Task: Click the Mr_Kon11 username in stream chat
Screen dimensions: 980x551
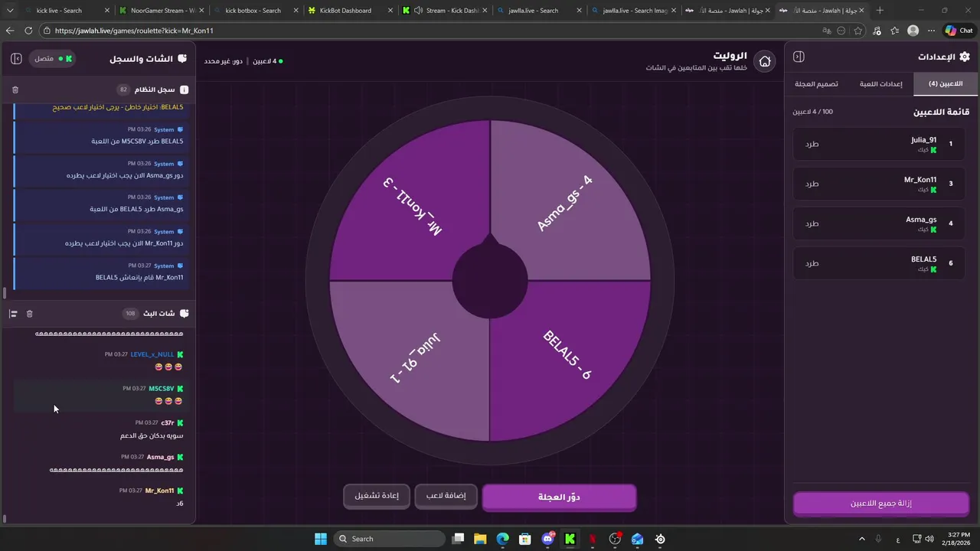Action: pyautogui.click(x=160, y=491)
